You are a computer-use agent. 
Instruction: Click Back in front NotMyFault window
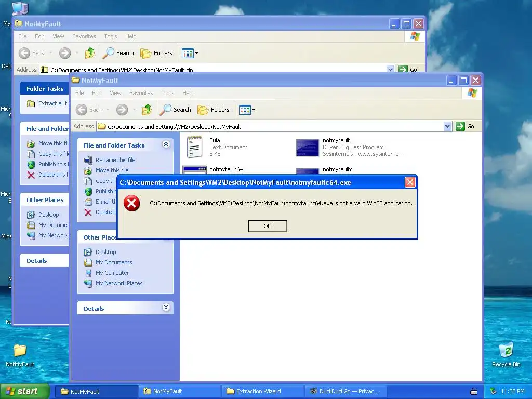pos(89,110)
